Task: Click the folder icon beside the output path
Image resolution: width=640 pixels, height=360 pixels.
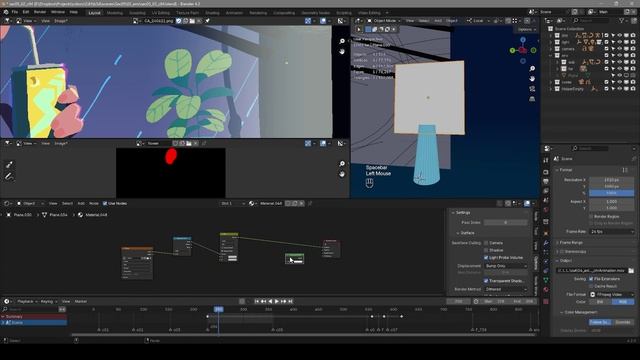Action: 631,271
